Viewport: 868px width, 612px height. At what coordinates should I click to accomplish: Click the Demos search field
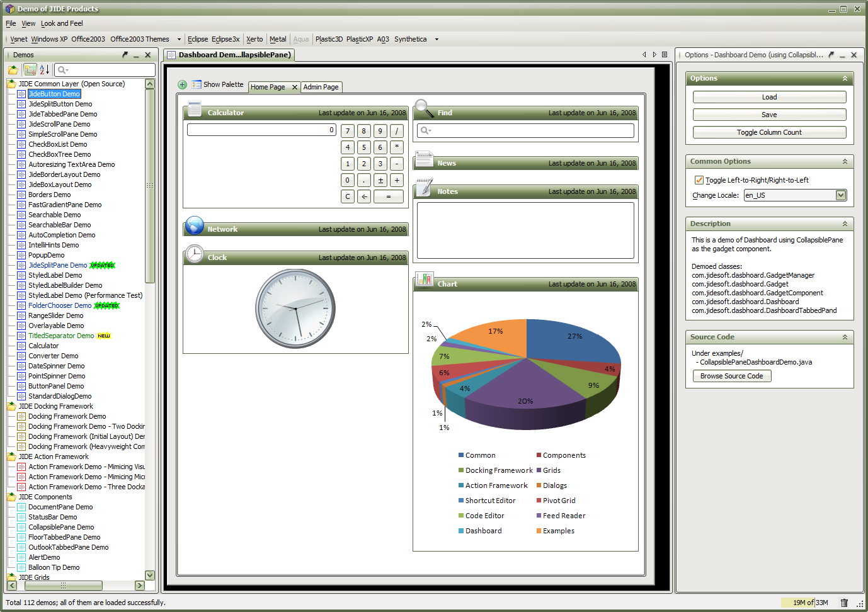click(x=105, y=70)
